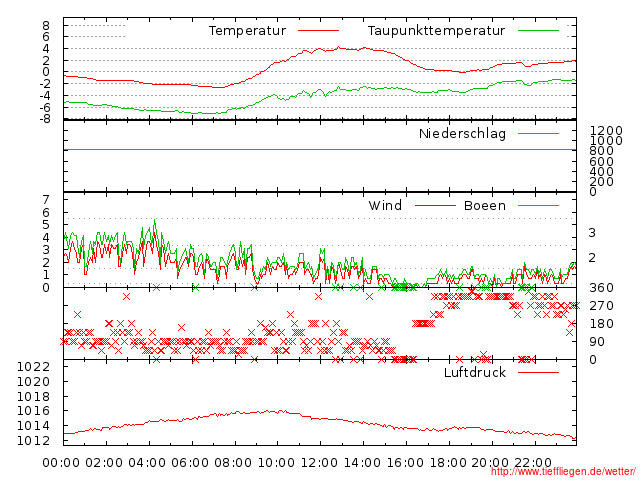Click the '-4' temperature axis label

click(44, 96)
